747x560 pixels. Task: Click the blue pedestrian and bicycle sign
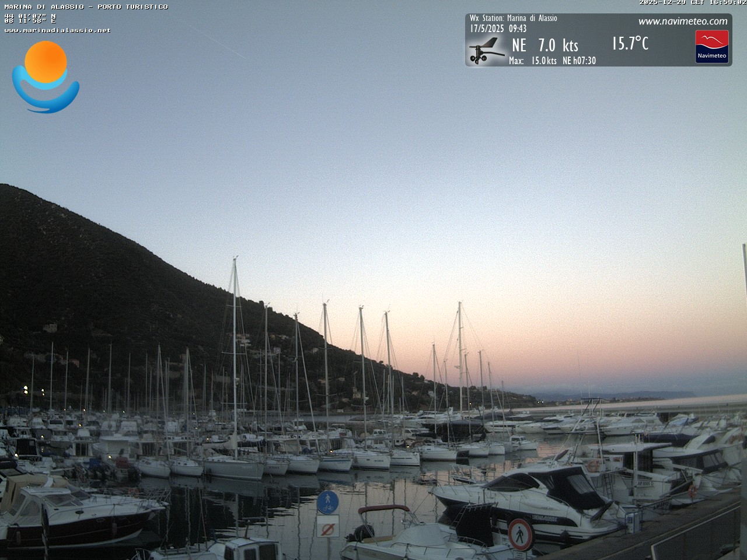(x=327, y=502)
